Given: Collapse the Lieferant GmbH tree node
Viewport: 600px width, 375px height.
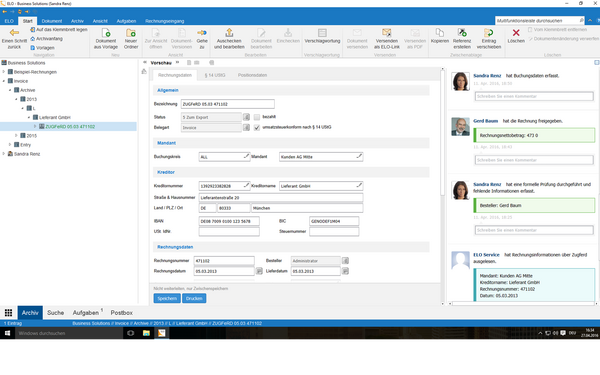Looking at the screenshot, I should point(29,117).
